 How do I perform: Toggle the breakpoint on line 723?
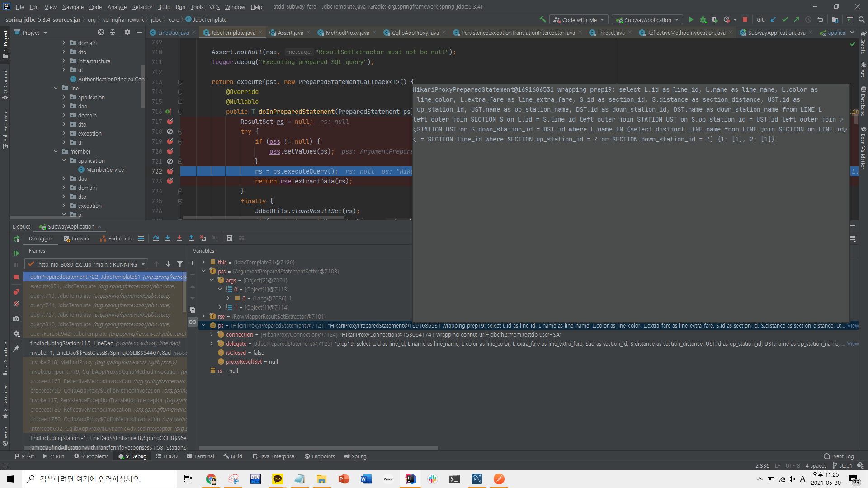170,181
